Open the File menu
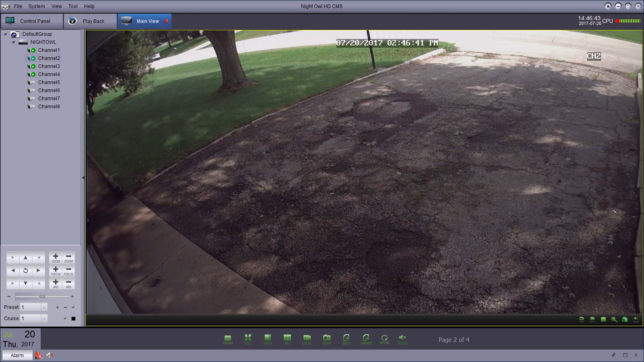 pos(18,6)
